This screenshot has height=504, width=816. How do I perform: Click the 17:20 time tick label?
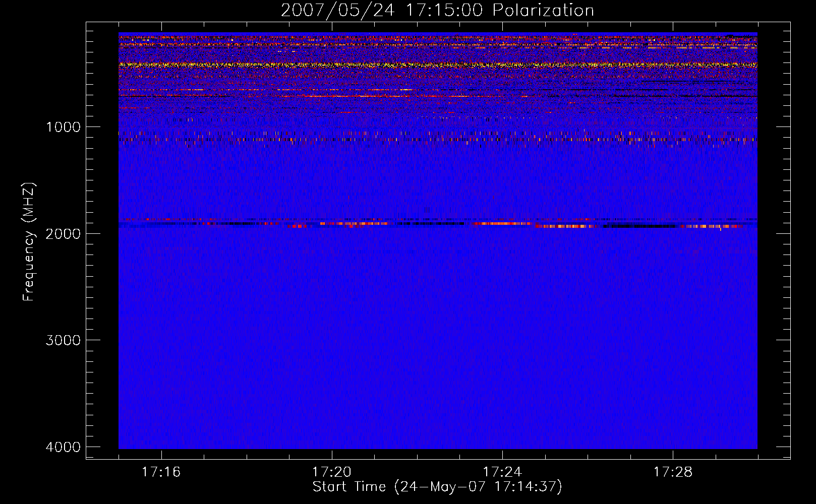tap(331, 472)
